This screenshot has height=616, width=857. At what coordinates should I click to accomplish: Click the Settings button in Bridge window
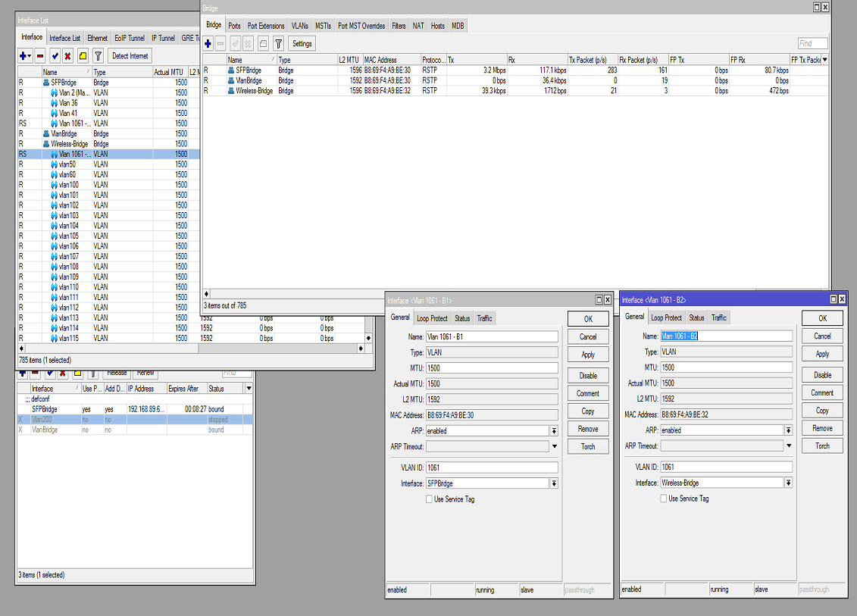coord(302,44)
